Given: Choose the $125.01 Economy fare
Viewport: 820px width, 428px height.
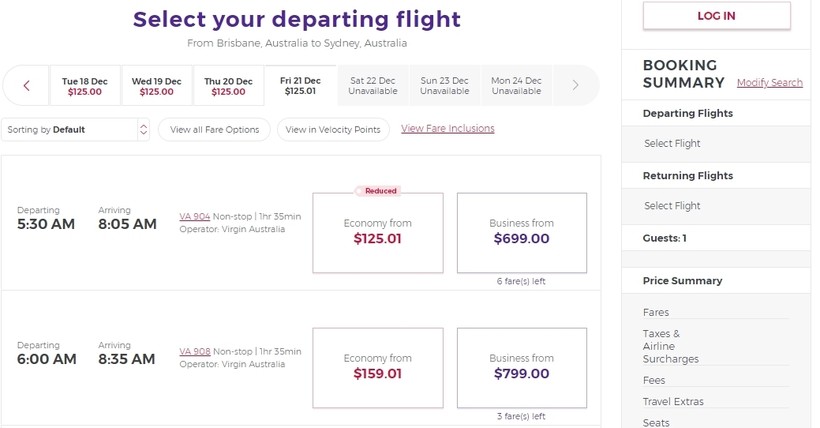Looking at the screenshot, I should click(378, 232).
